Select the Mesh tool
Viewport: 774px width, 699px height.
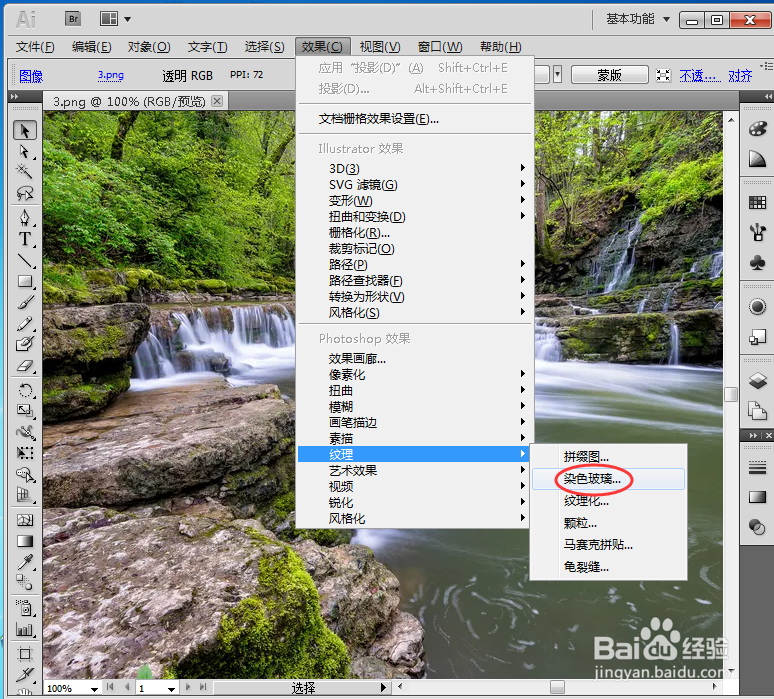(25, 520)
